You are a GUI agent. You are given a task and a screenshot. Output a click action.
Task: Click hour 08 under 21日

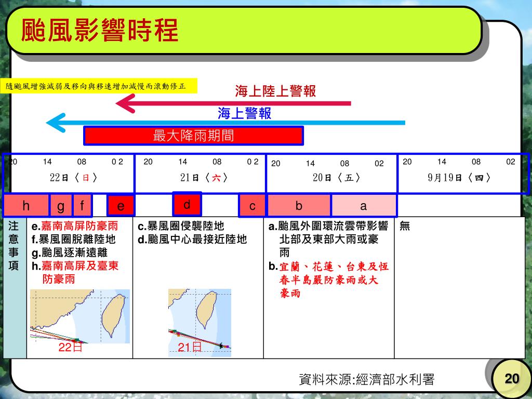217,162
